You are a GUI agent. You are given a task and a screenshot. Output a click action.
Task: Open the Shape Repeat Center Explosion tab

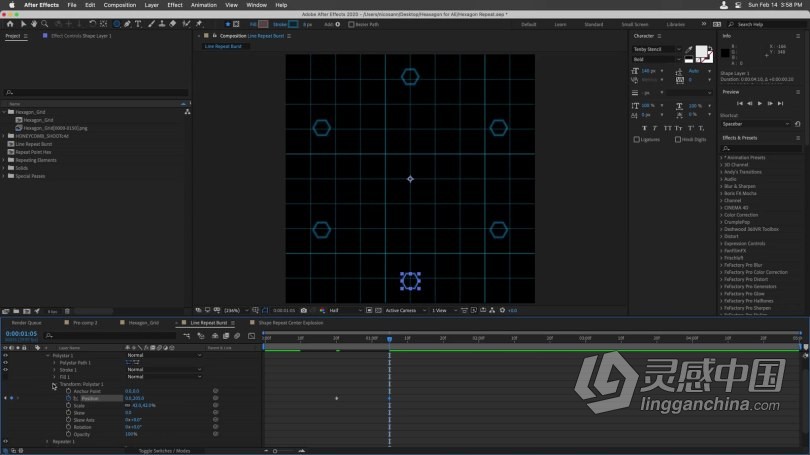coord(291,323)
